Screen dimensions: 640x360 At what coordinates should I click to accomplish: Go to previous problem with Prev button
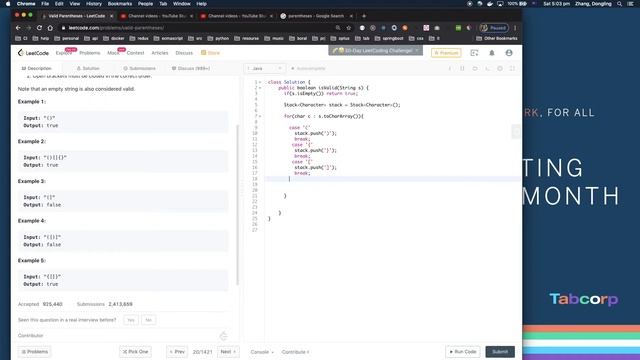[177, 352]
